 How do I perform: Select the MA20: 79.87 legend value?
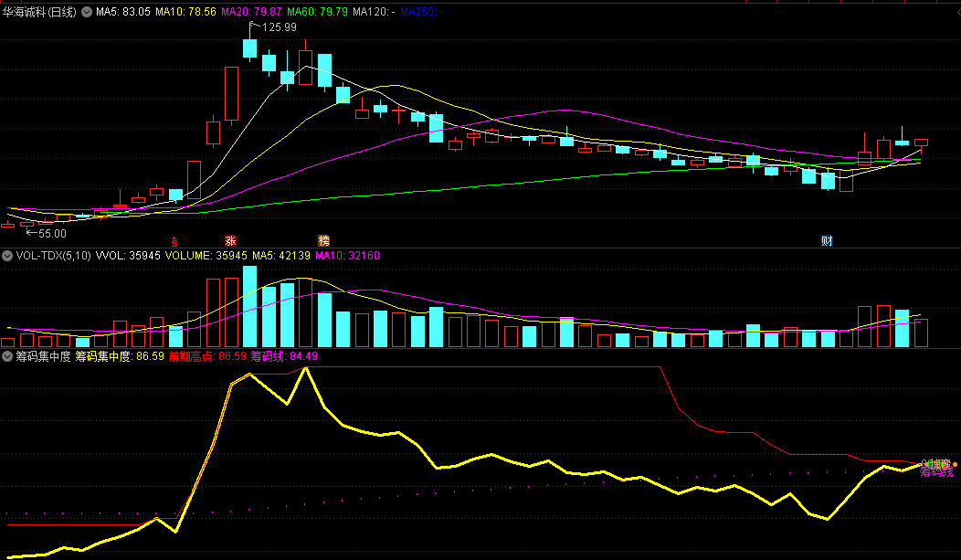pyautogui.click(x=251, y=12)
